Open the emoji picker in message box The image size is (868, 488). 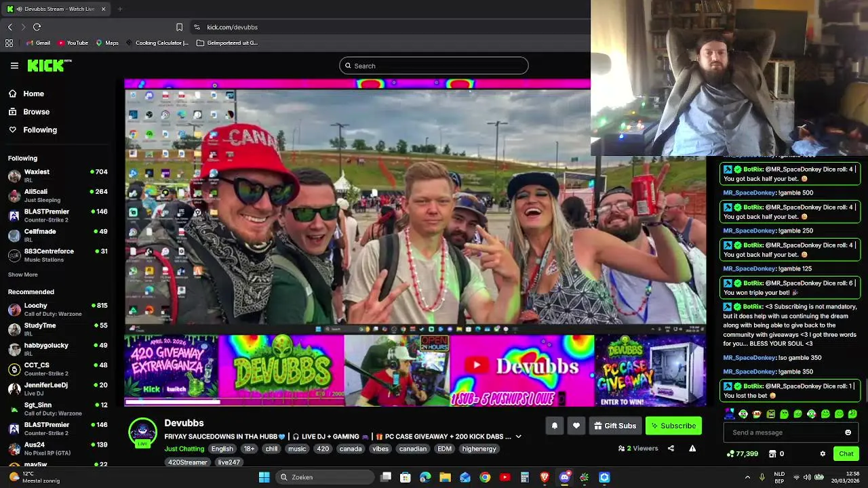848,432
